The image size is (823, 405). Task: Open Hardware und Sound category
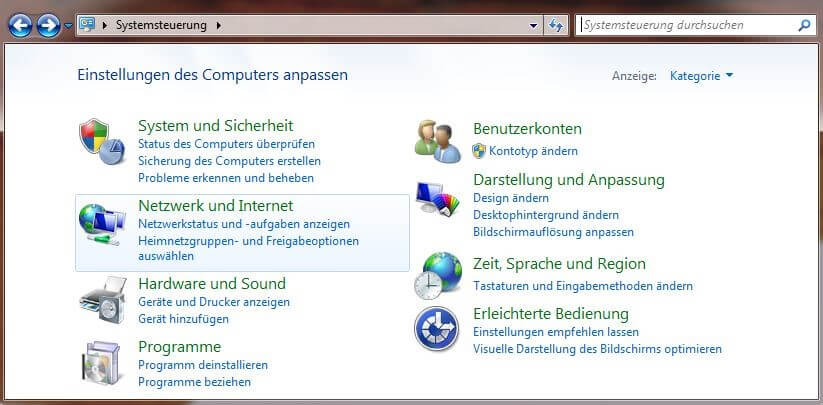pos(212,284)
